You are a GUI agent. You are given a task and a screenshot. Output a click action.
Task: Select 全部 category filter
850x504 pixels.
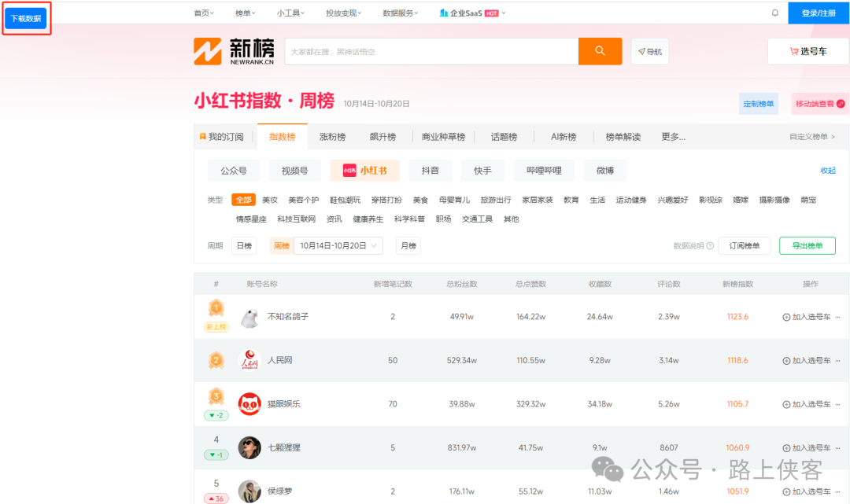pyautogui.click(x=243, y=200)
